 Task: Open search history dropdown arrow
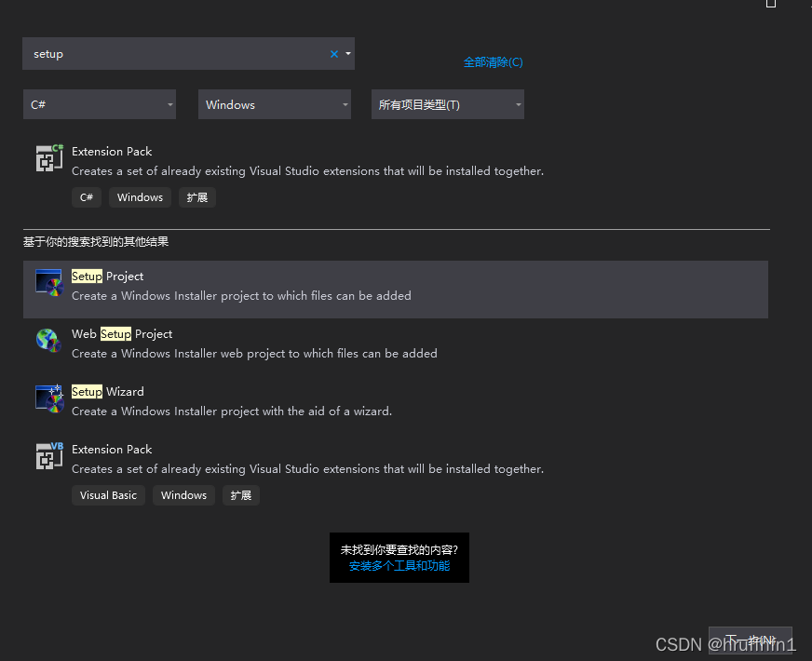(x=348, y=53)
